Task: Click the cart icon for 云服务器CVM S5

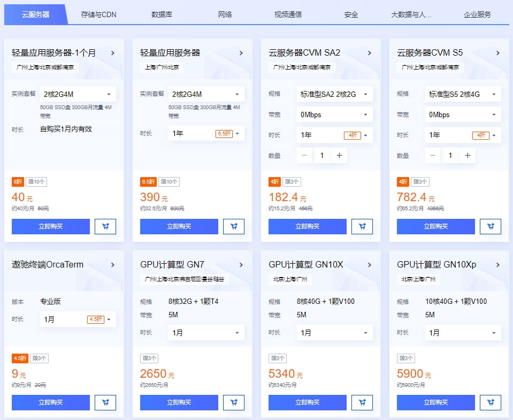Action: (491, 226)
